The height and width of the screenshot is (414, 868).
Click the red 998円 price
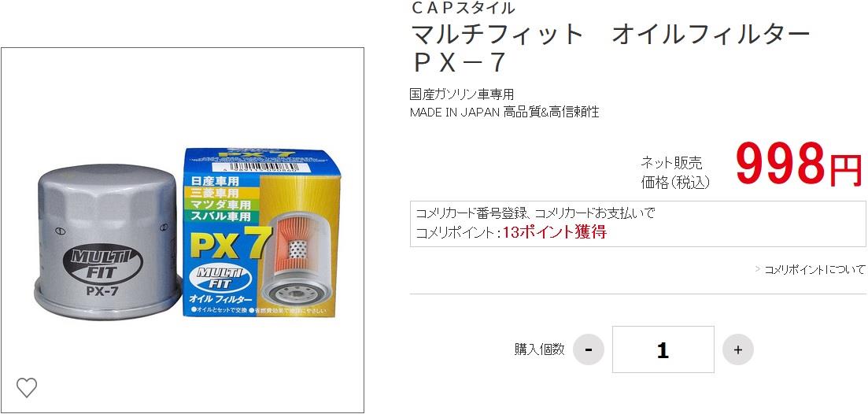coord(799,164)
